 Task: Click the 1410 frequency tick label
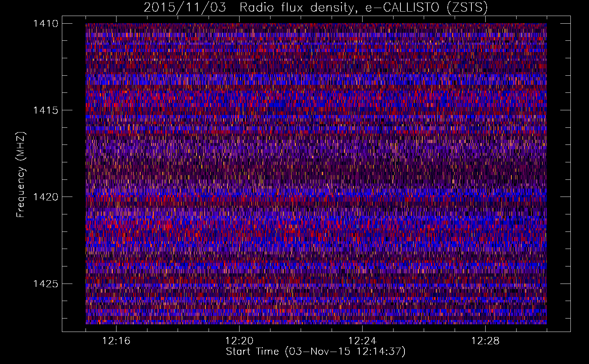(46, 24)
